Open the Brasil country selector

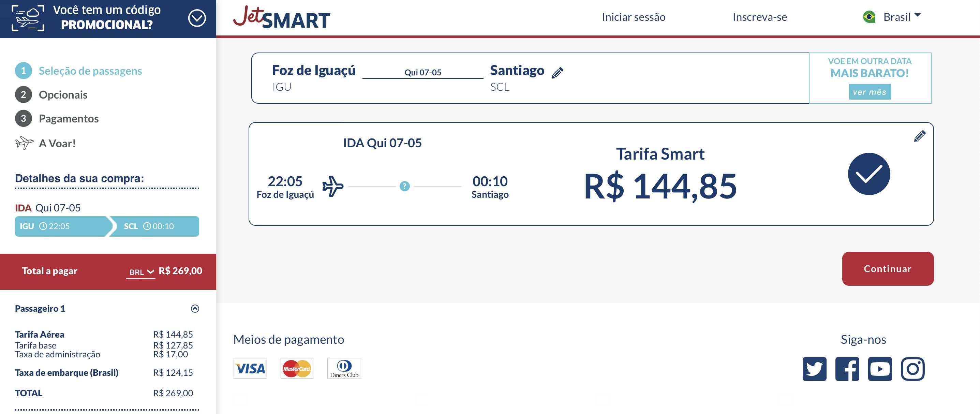tap(892, 17)
